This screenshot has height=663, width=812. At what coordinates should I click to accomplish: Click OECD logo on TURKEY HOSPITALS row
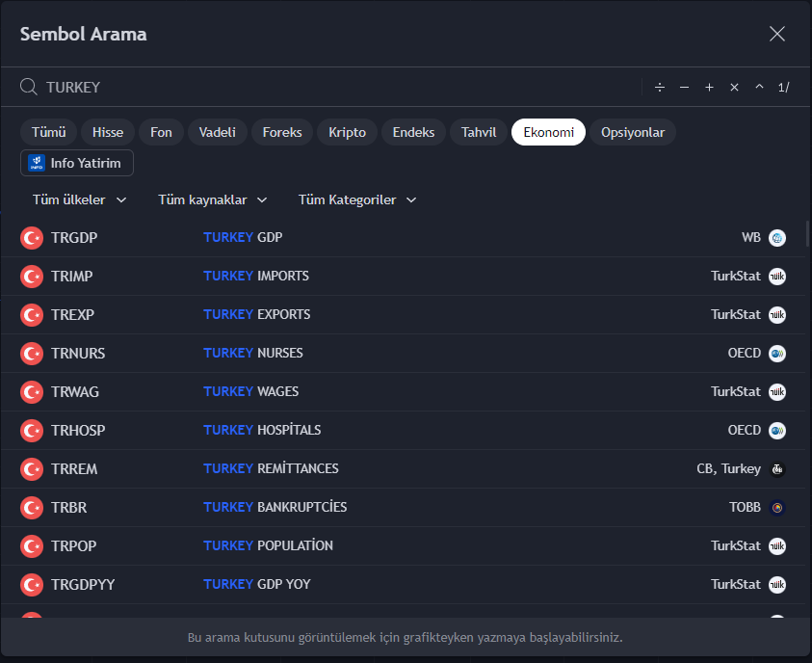pyautogui.click(x=776, y=431)
